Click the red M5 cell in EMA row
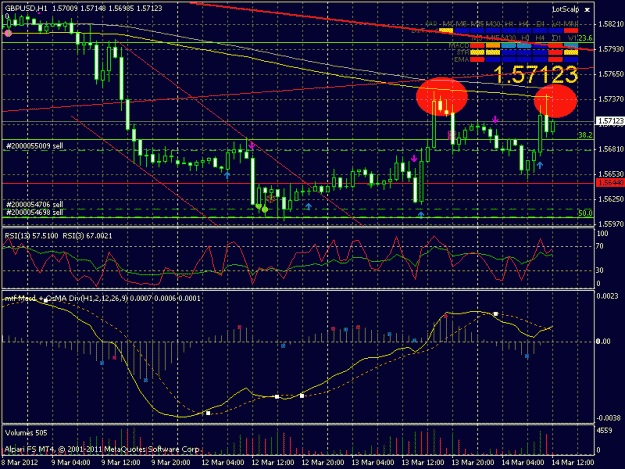 (477, 59)
